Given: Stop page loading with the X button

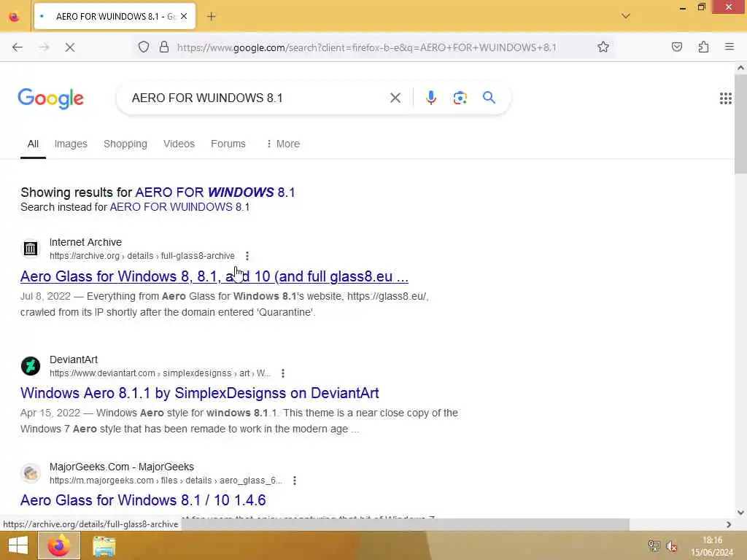Looking at the screenshot, I should pos(70,47).
